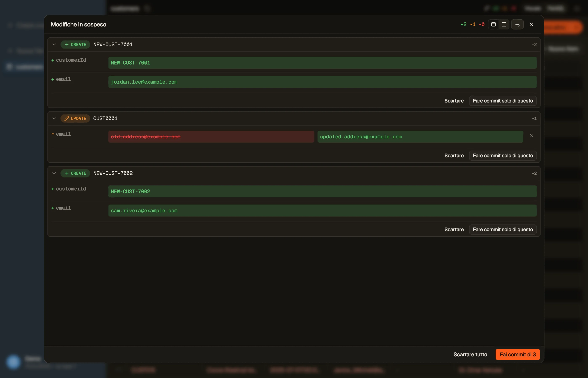Click Fai commit di 3
588x378 pixels.
click(x=518, y=354)
